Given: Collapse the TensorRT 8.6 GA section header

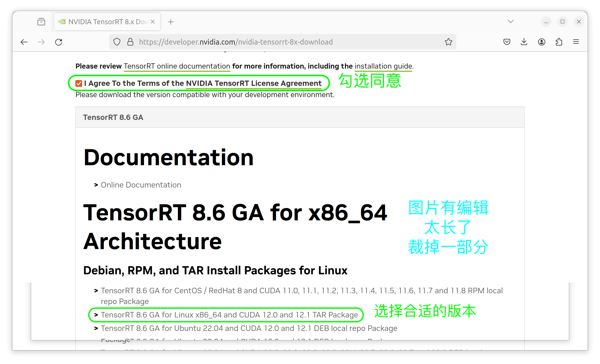Looking at the screenshot, I should click(300, 117).
